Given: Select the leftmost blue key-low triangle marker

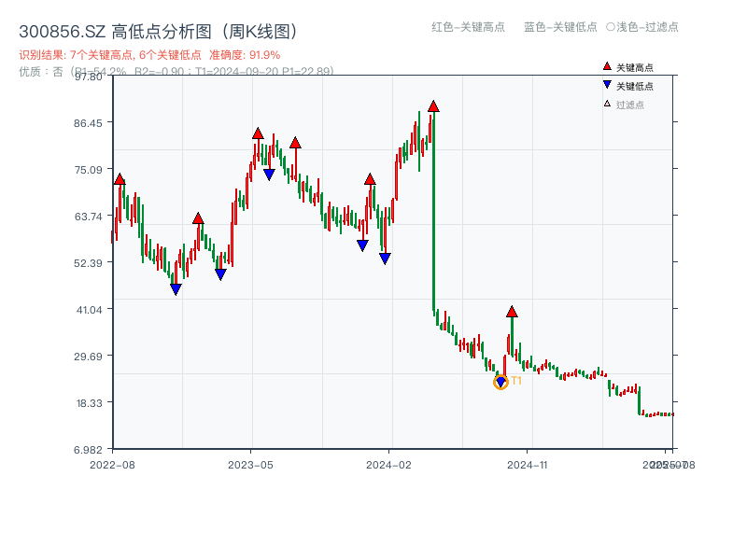Looking at the screenshot, I should [175, 287].
